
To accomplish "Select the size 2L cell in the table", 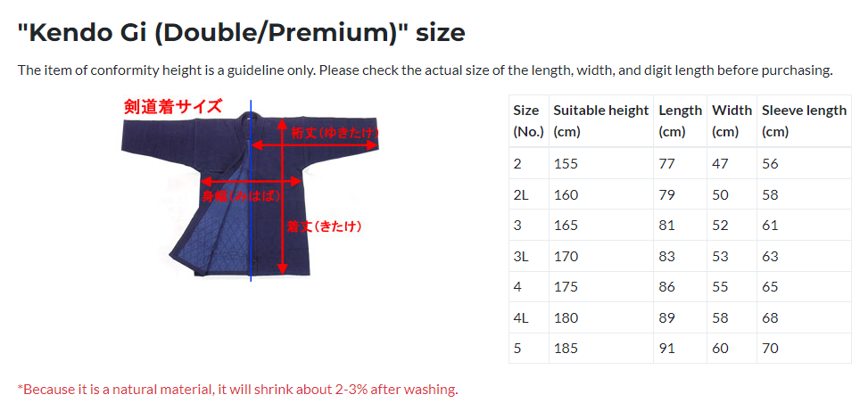I will click(x=521, y=195).
